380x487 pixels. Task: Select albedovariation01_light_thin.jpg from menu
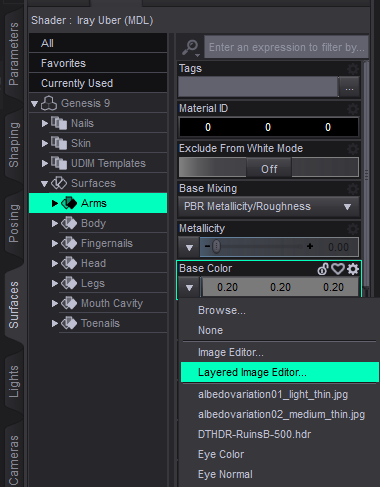pyautogui.click(x=280, y=394)
